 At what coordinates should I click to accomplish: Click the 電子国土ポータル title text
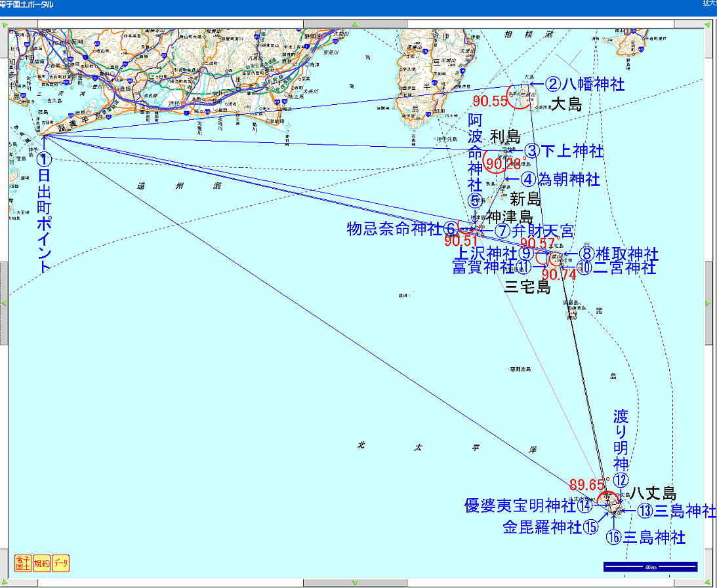point(28,4)
